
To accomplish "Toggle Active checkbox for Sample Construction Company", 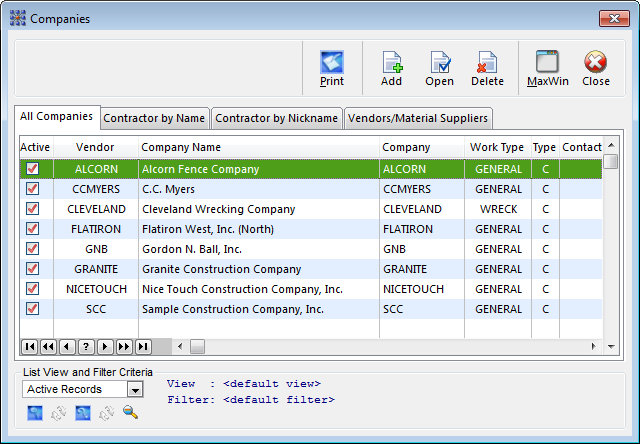I will pos(33,309).
